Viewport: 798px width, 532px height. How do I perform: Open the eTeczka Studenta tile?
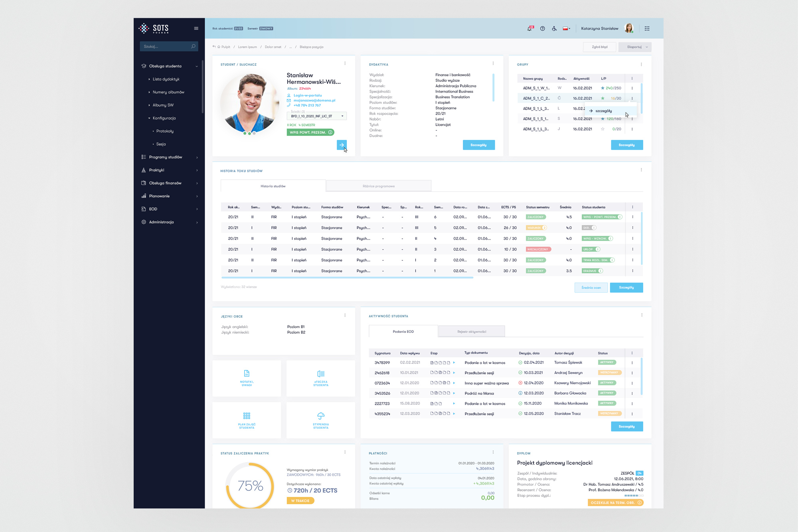pos(320,378)
